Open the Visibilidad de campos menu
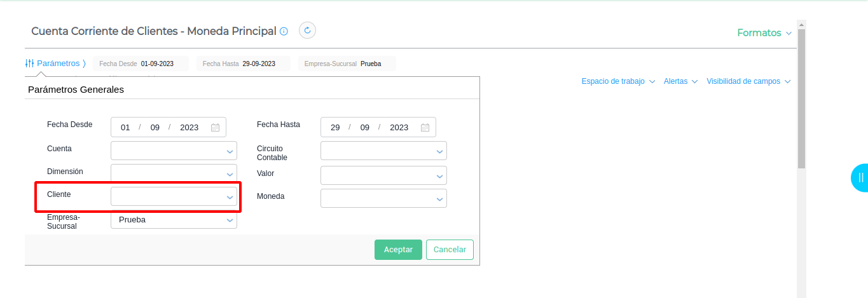868x298 pixels. point(748,81)
